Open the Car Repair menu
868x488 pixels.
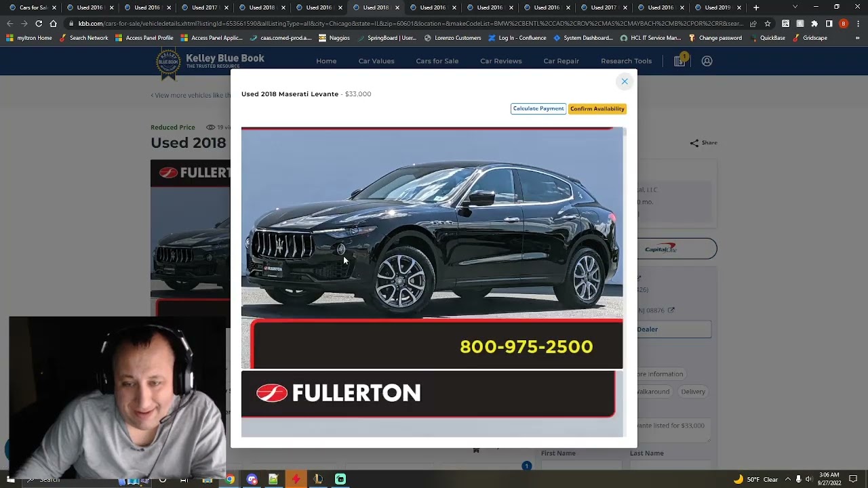click(561, 61)
